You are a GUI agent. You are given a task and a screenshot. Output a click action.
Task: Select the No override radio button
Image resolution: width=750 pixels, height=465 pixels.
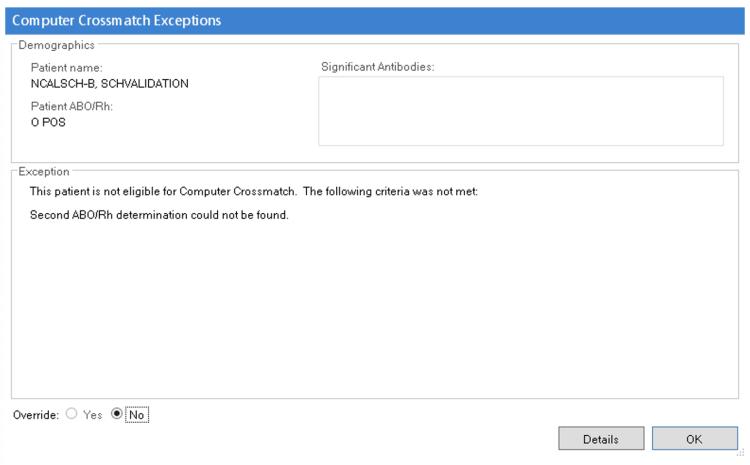coord(117,414)
